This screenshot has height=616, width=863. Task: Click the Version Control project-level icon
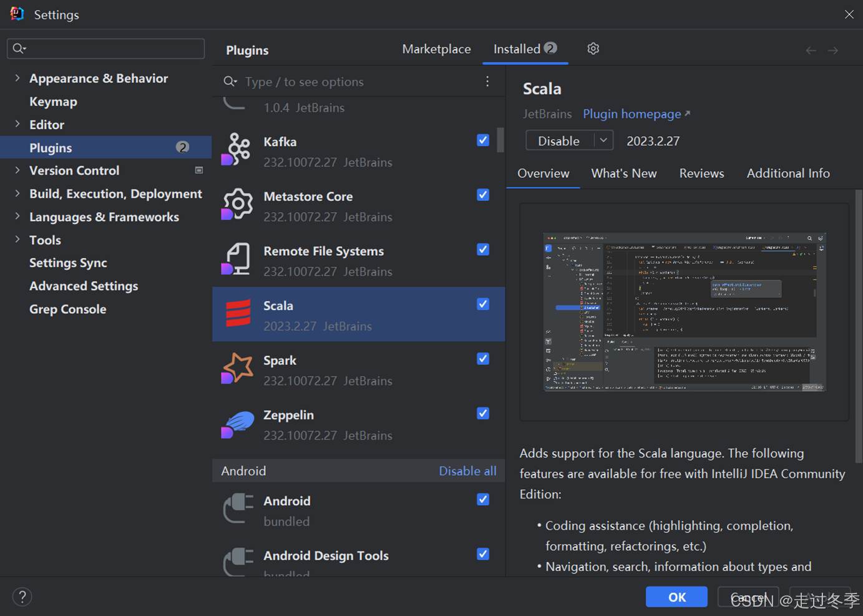[199, 170]
